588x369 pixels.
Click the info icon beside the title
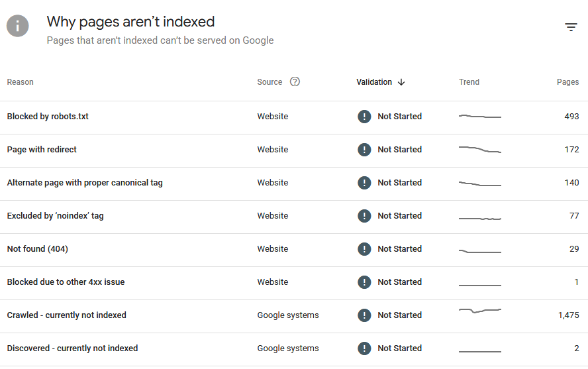click(x=18, y=26)
